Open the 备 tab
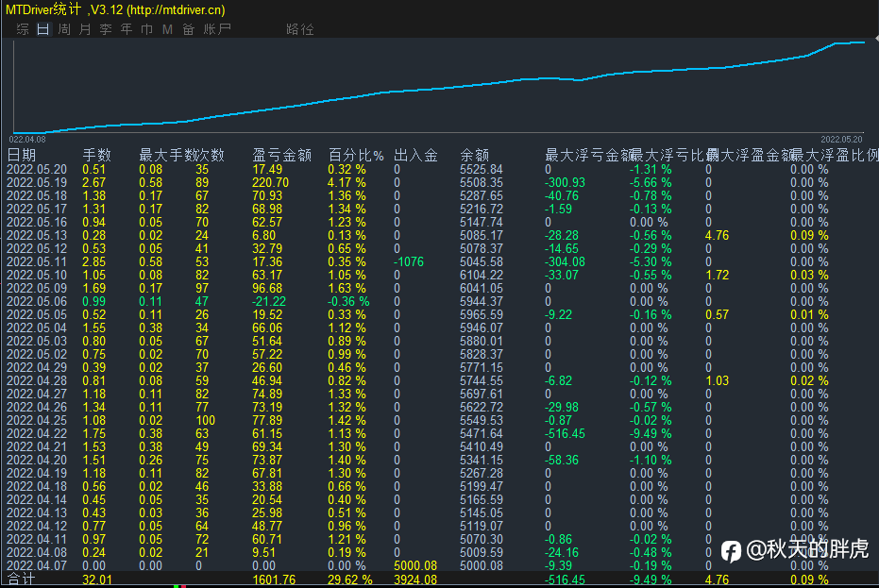The image size is (879, 588). tap(189, 29)
